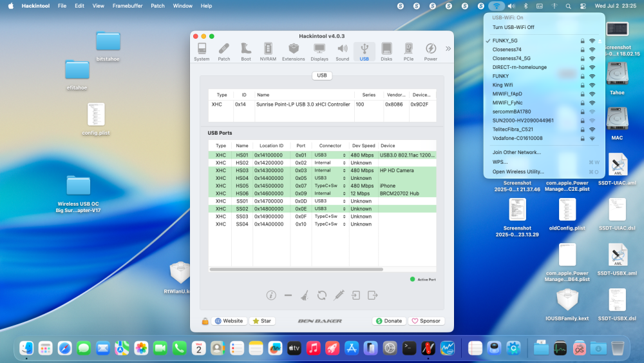Open connector dropdown for HS01 port
Viewport: 644px width, 363px height.
click(x=344, y=155)
